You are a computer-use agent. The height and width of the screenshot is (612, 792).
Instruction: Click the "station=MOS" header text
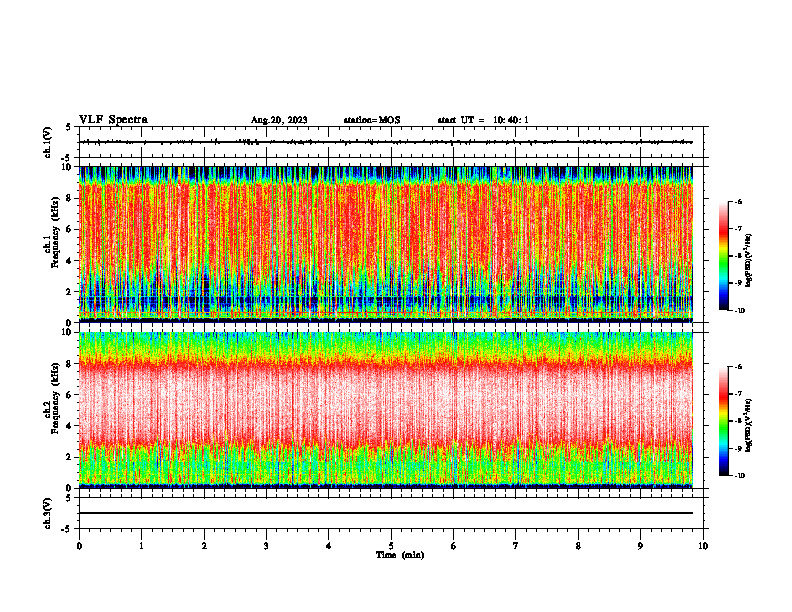pyautogui.click(x=372, y=120)
